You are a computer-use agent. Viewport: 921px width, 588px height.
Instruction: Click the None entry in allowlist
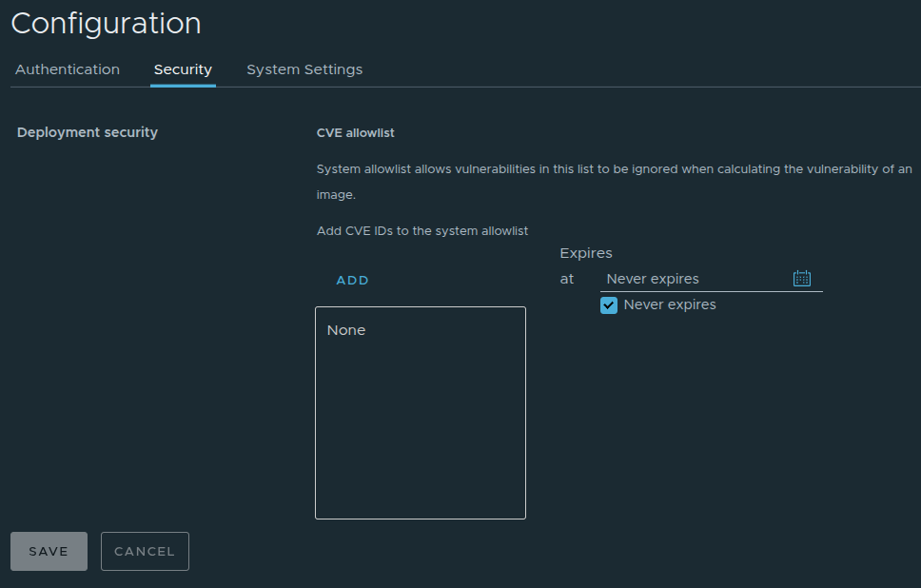pyautogui.click(x=346, y=330)
